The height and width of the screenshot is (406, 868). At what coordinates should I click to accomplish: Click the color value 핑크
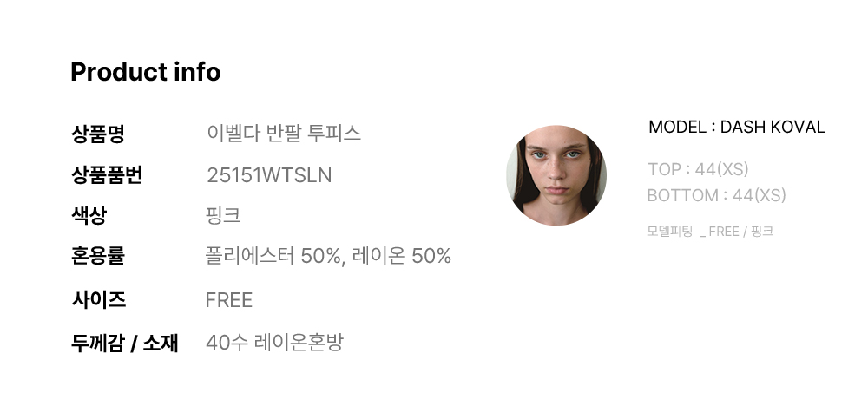tap(223, 215)
